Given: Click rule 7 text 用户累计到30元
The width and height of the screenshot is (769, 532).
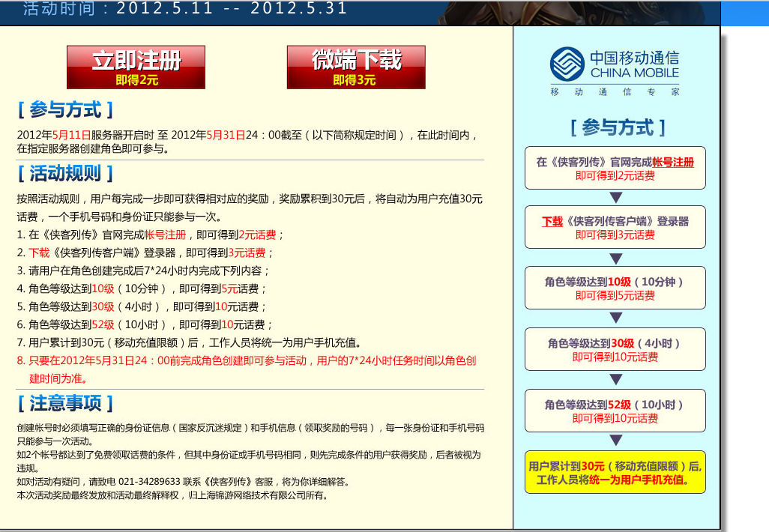Looking at the screenshot, I should 190,342.
